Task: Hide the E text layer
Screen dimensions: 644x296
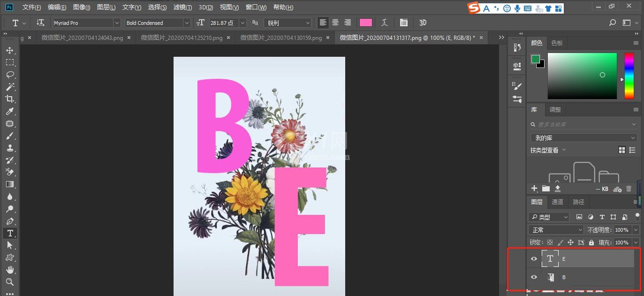Action: [x=534, y=259]
